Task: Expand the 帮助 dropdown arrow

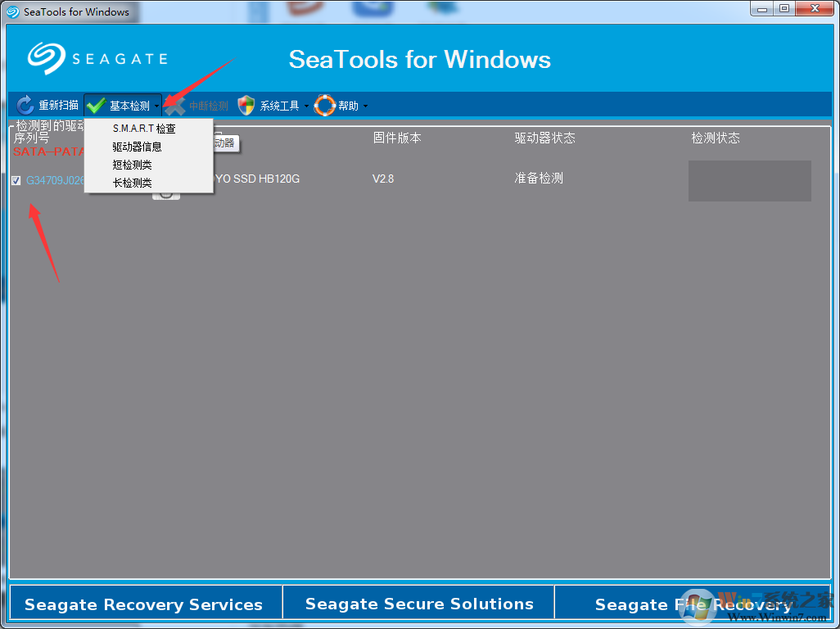Action: click(x=366, y=106)
